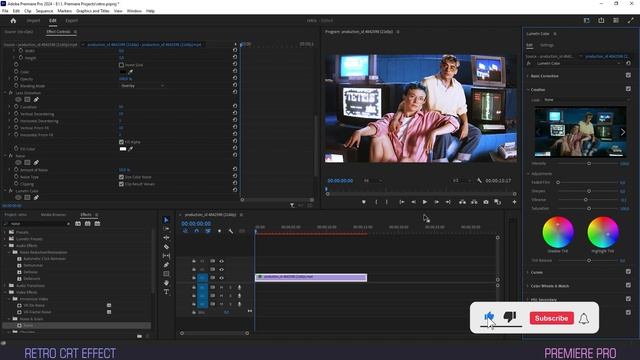Toggle the Clip Result Values checkbox
640x360 pixels.
coord(121,184)
